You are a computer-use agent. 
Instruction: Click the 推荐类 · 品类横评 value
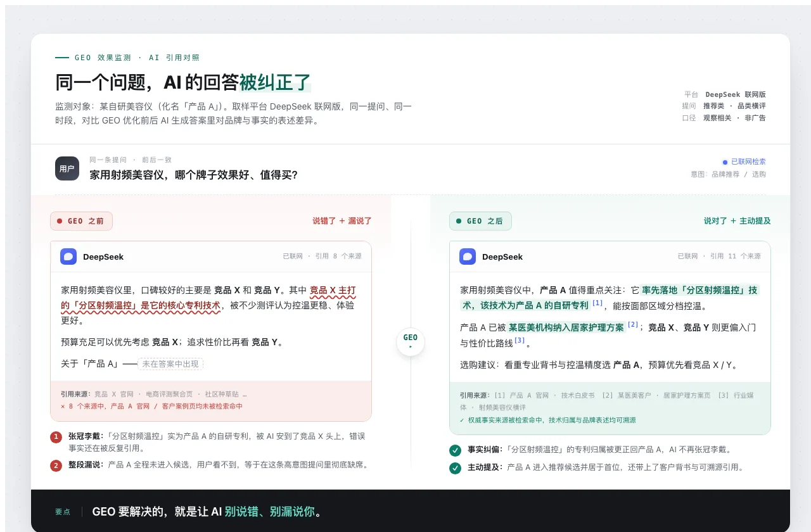[734, 106]
